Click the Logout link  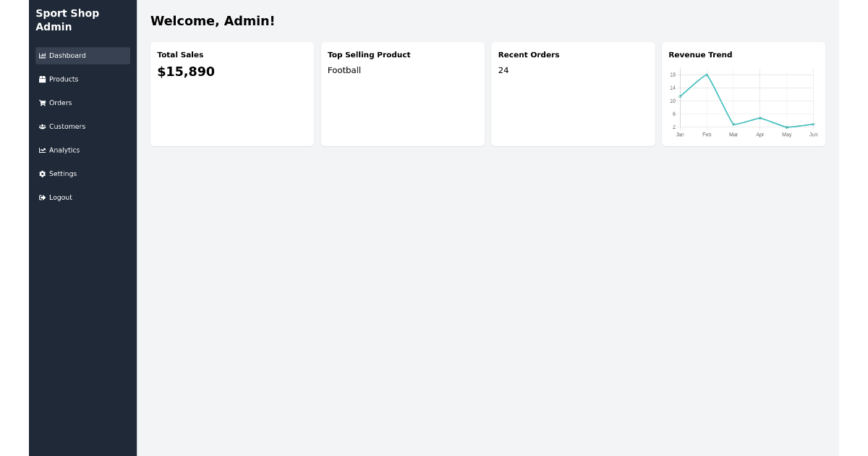click(x=60, y=197)
